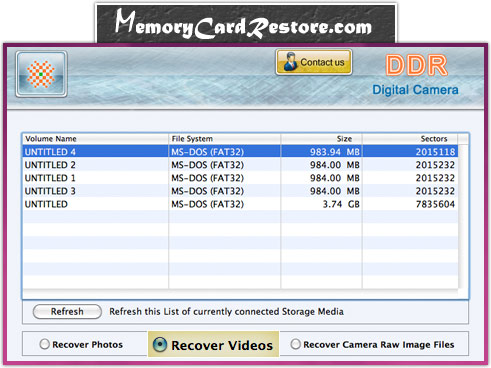491x368 pixels.
Task: Click the File System column header
Action: click(224, 139)
